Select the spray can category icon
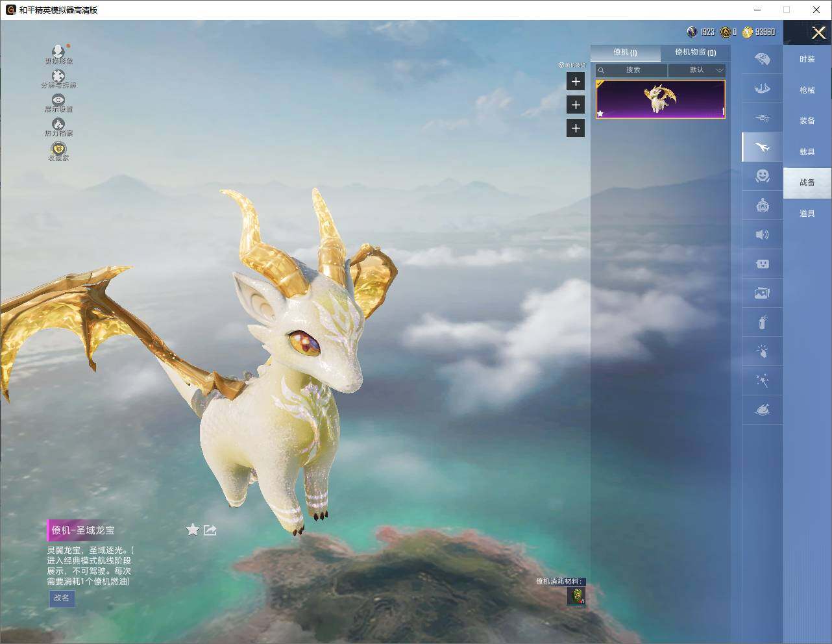This screenshot has height=644, width=832. click(x=763, y=322)
